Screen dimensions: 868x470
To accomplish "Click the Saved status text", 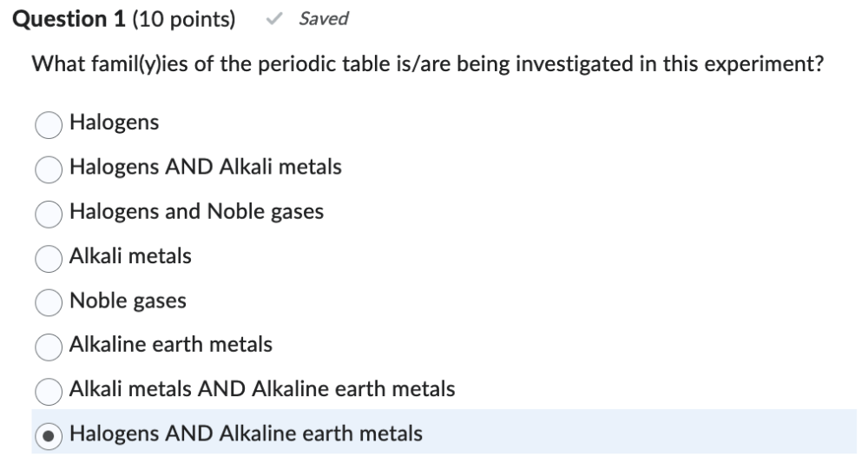I will click(323, 19).
